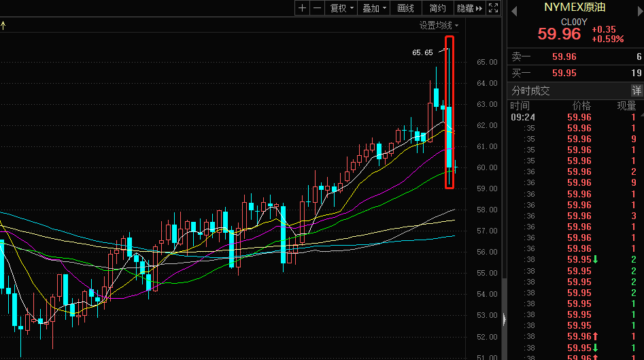Viewport: 644px width, 360px height.
Task: Zoom in the chart with plus button
Action: (x=303, y=7)
